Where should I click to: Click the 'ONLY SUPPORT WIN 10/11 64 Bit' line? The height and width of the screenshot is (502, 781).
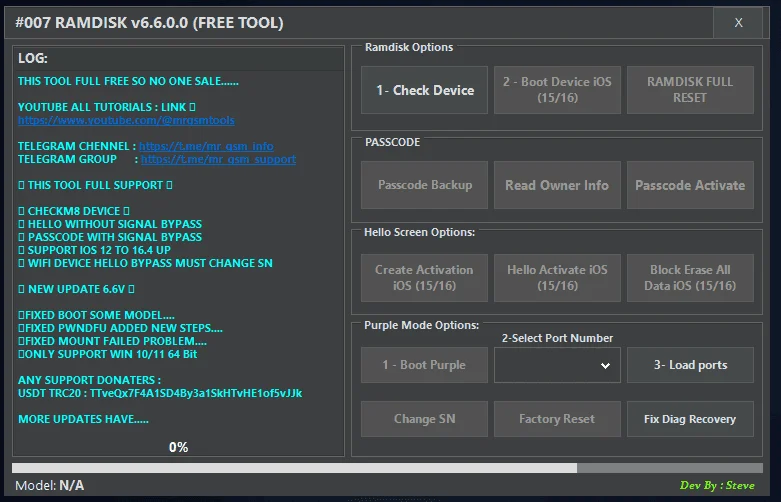tap(108, 354)
